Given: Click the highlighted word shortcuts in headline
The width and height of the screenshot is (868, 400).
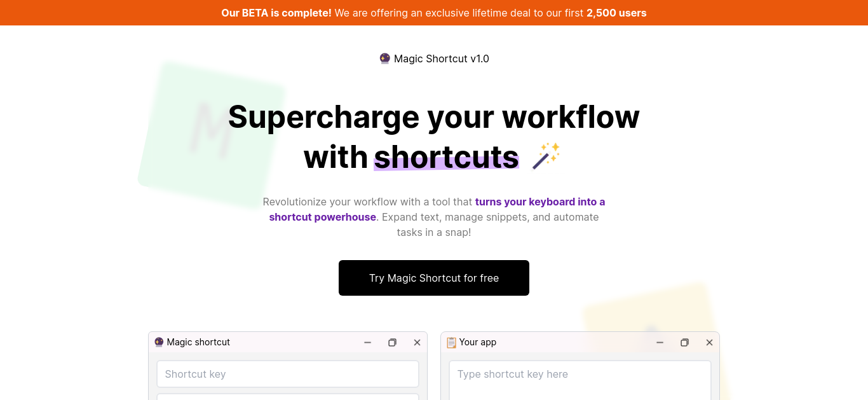Looking at the screenshot, I should tap(446, 156).
